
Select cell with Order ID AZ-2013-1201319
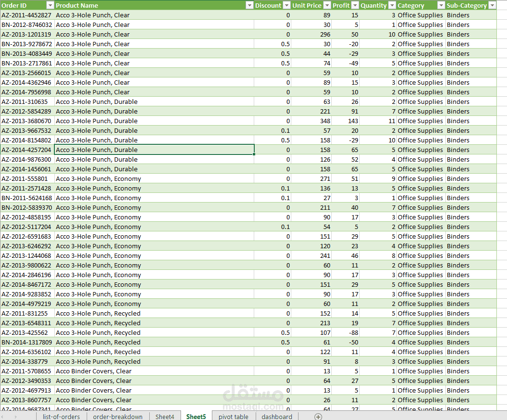pos(27,35)
